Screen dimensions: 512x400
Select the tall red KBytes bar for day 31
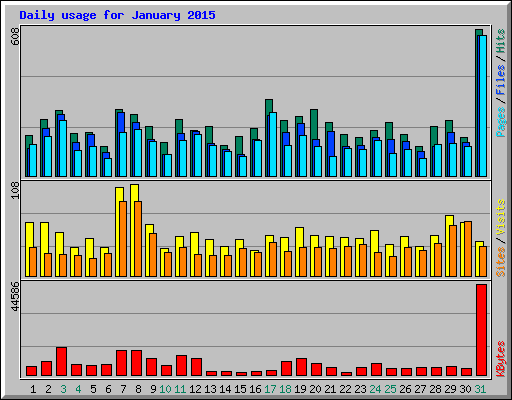click(481, 330)
